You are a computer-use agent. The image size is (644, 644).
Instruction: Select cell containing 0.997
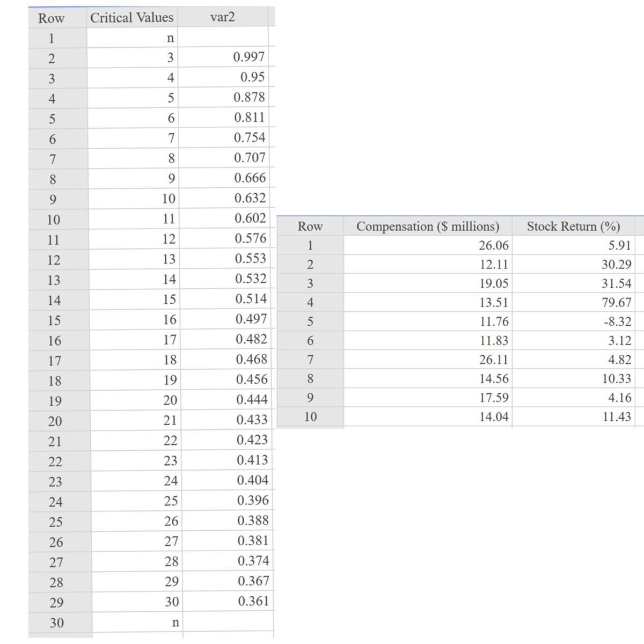(x=223, y=57)
